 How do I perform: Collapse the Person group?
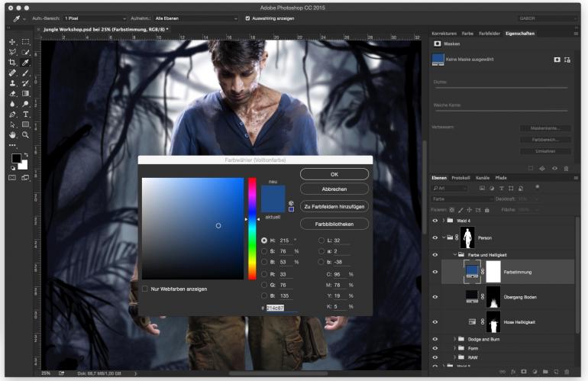[x=444, y=237]
